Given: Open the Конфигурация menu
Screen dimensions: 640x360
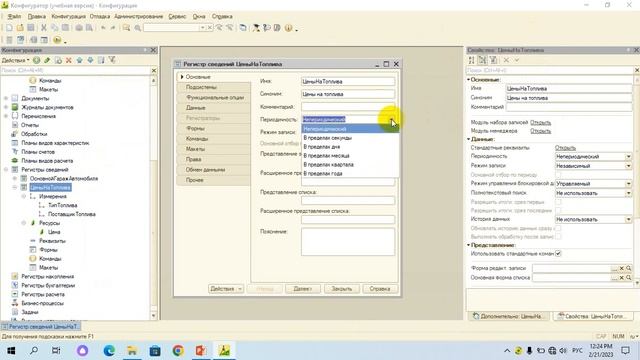Looking at the screenshot, I should [x=68, y=16].
